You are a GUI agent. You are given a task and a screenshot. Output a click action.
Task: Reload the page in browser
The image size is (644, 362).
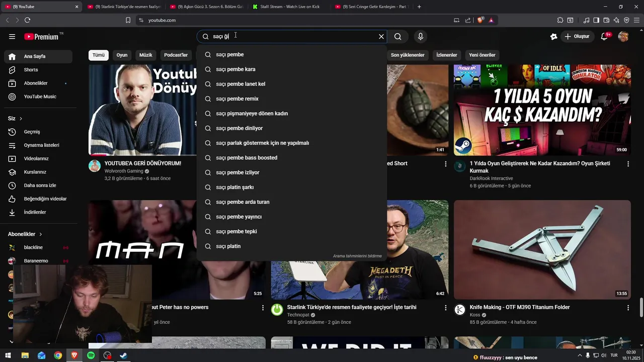click(x=27, y=20)
